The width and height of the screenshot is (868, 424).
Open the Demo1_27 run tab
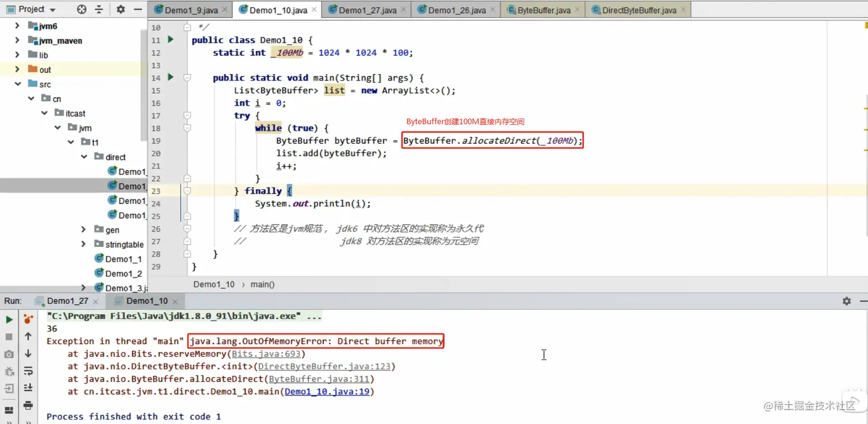click(x=67, y=301)
